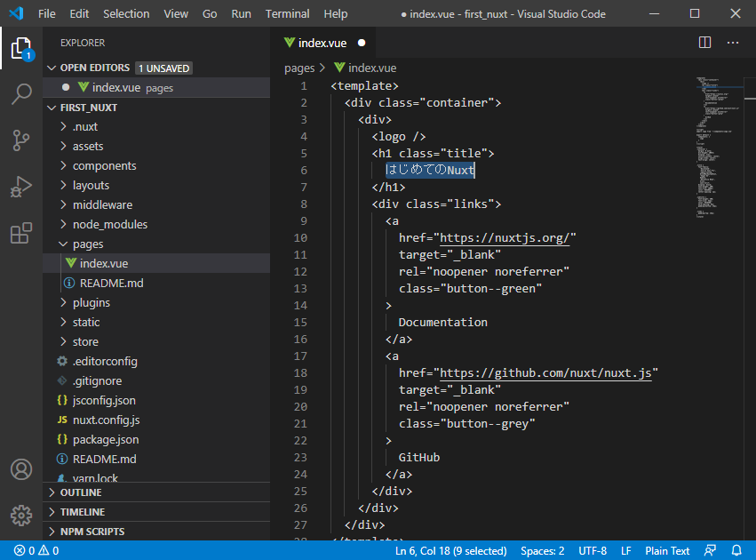The height and width of the screenshot is (560, 756).
Task: Open the Help menu
Action: (336, 13)
